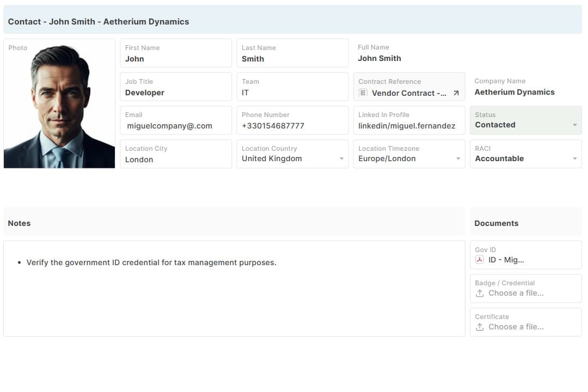This screenshot has height=392, width=588.
Task: Click the upload icon under Badge / Credential
Action: (480, 293)
